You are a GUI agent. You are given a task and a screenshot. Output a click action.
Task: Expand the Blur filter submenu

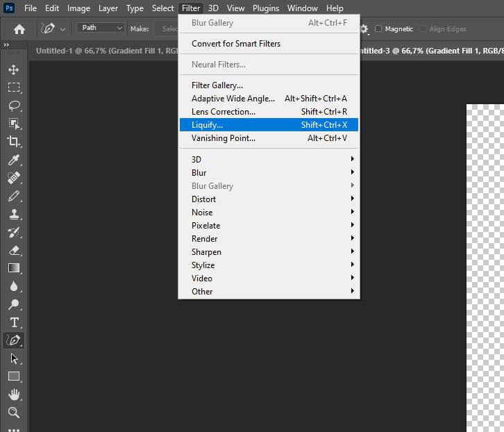(x=269, y=173)
